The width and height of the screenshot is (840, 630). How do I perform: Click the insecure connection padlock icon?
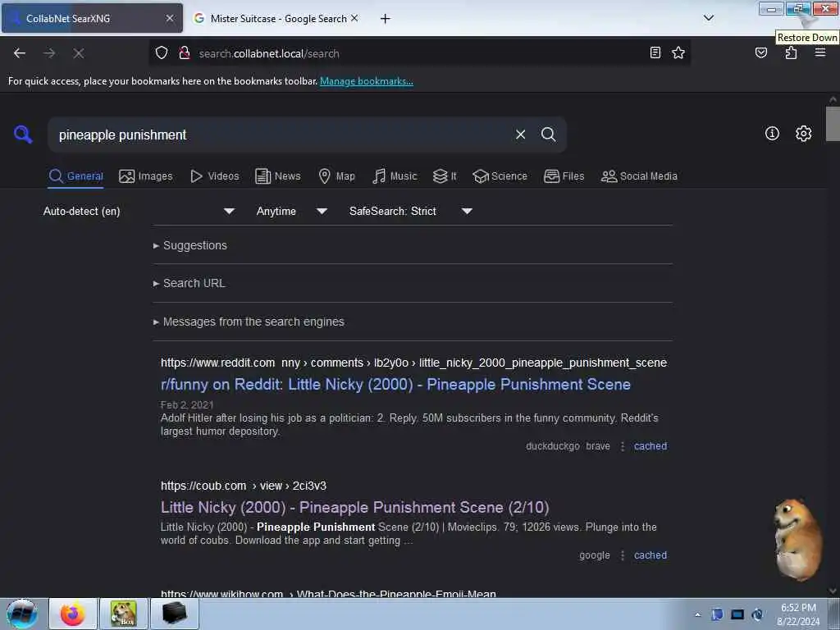(x=185, y=53)
